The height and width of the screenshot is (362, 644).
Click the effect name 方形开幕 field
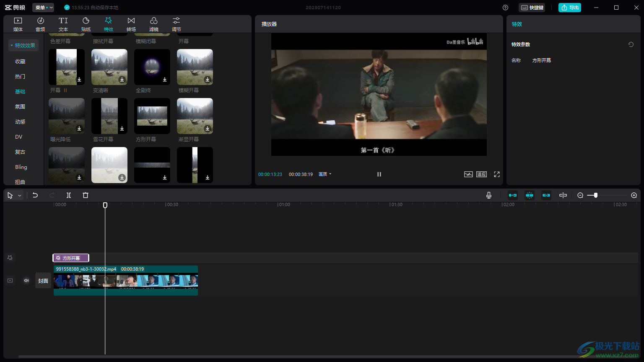(542, 60)
